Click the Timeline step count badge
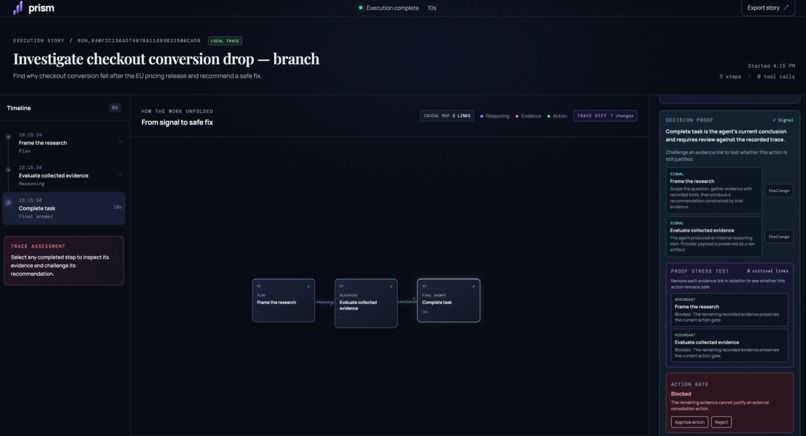This screenshot has height=436, width=806. (115, 108)
